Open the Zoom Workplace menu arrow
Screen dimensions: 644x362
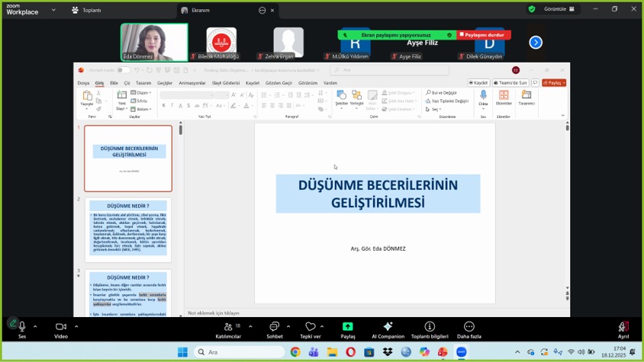pyautogui.click(x=54, y=10)
